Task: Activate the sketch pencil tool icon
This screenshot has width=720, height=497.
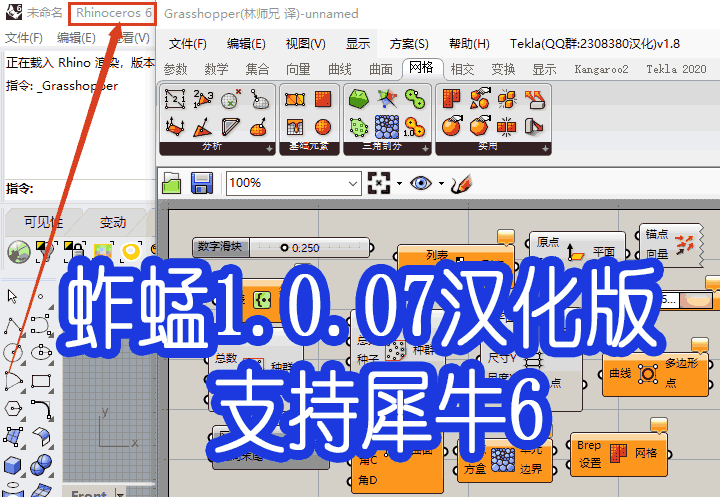Action: pos(461,183)
